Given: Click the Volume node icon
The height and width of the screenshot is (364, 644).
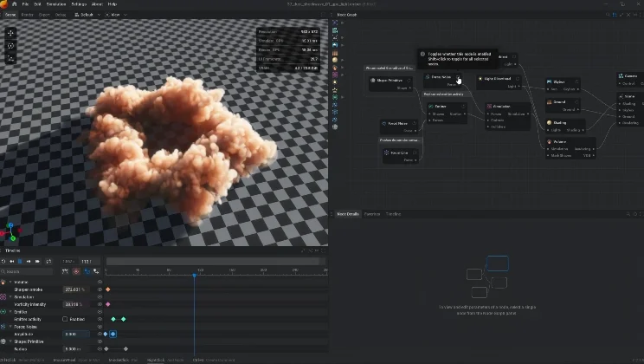Looking at the screenshot, I should (x=549, y=141).
